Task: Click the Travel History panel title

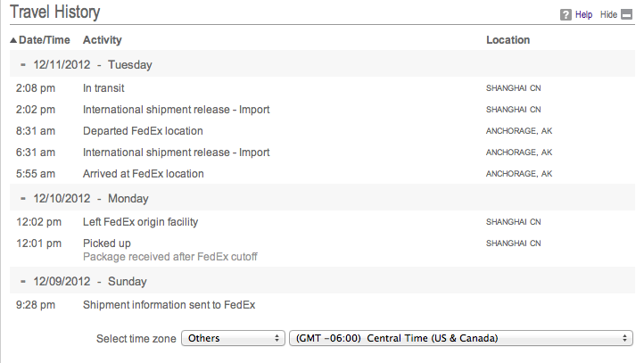Action: coord(54,12)
